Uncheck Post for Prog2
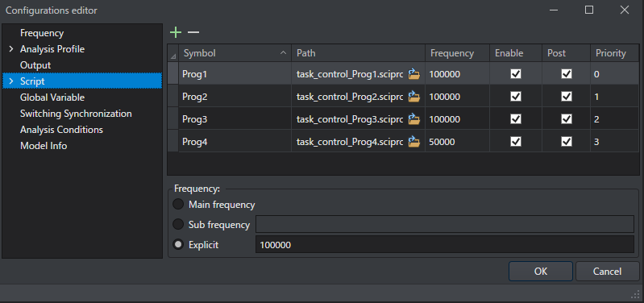This screenshot has height=303, width=644. [567, 97]
